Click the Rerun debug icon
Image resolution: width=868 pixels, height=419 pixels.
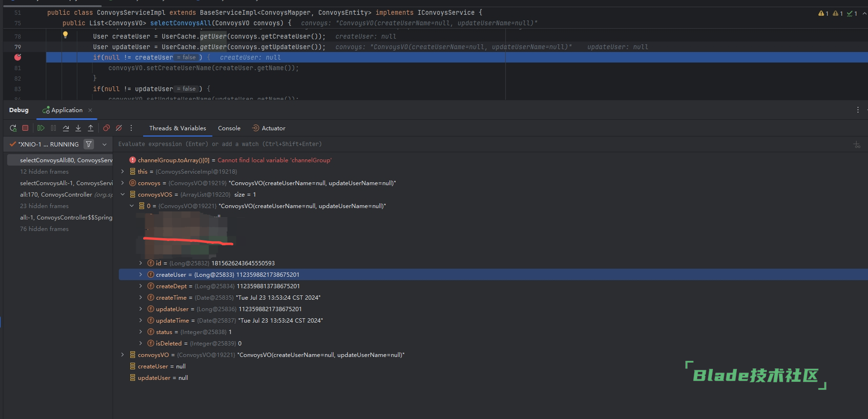coord(13,128)
